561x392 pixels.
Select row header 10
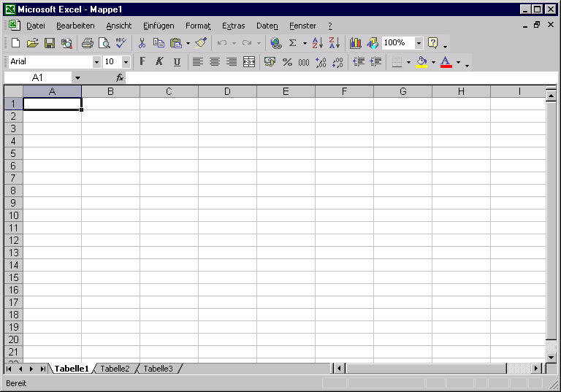pos(14,215)
